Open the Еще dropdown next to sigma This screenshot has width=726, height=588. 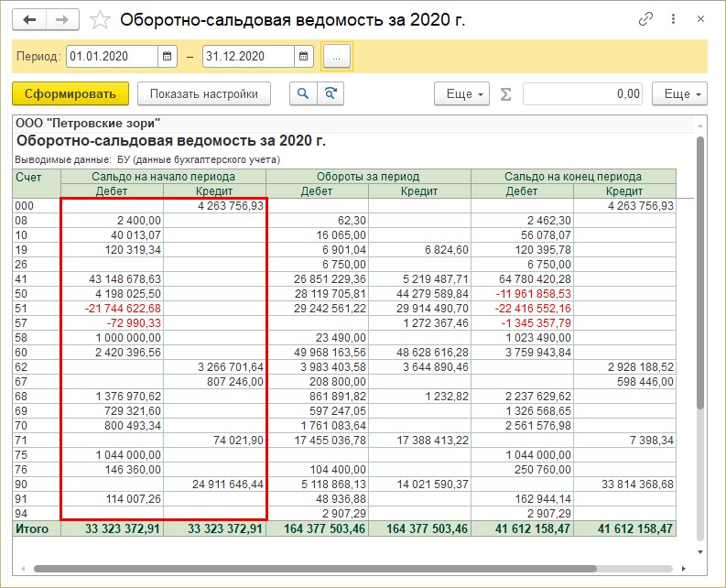coord(461,94)
